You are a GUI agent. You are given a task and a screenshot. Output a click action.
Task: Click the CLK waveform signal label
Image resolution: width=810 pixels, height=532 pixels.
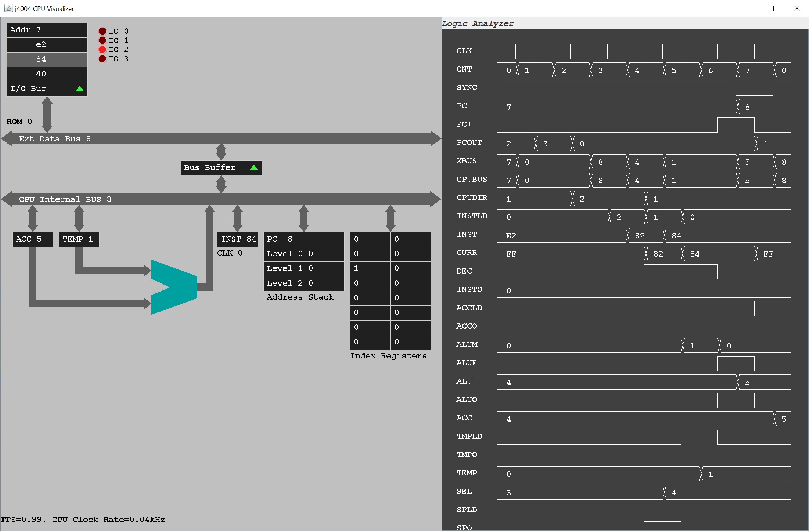coord(464,51)
